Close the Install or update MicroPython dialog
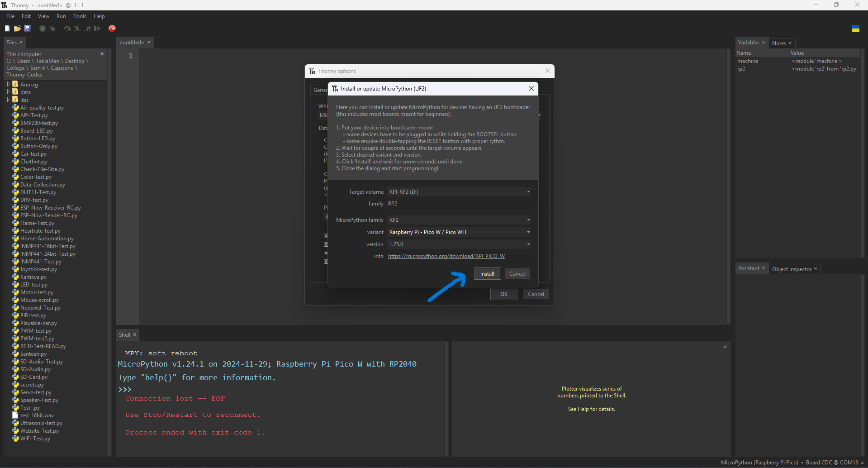868x468 pixels. 531,88
